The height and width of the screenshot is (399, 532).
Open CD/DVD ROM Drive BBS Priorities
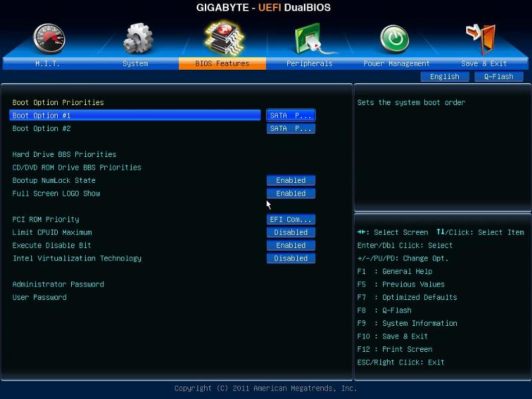click(76, 168)
